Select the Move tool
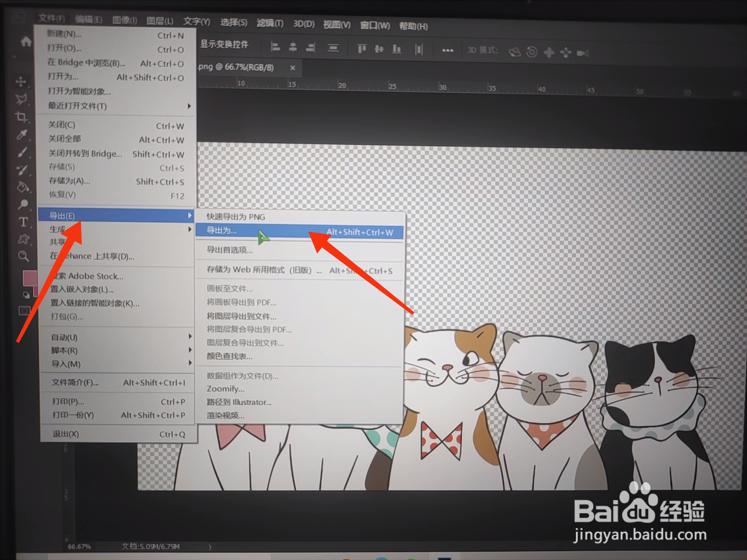Image resolution: width=747 pixels, height=560 pixels. tap(21, 82)
